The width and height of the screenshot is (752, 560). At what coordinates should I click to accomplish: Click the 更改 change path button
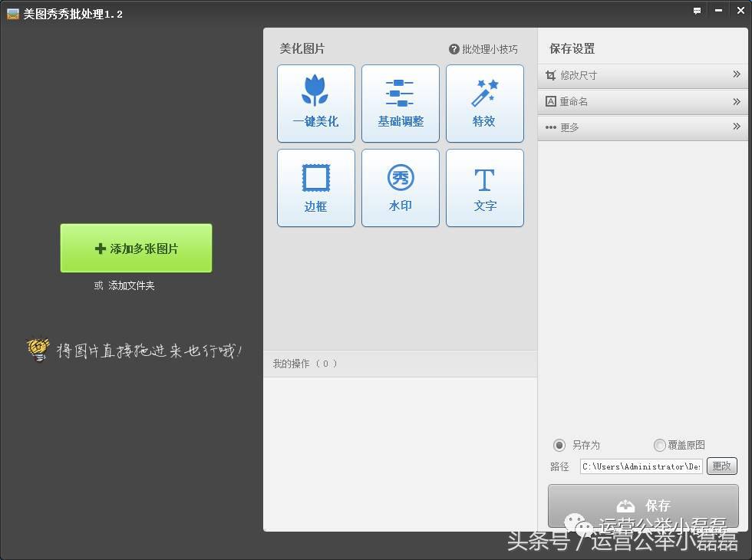(721, 466)
